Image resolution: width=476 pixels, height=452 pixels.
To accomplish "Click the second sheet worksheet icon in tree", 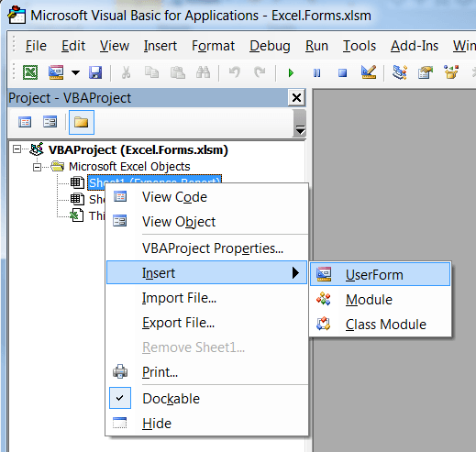I will [77, 199].
